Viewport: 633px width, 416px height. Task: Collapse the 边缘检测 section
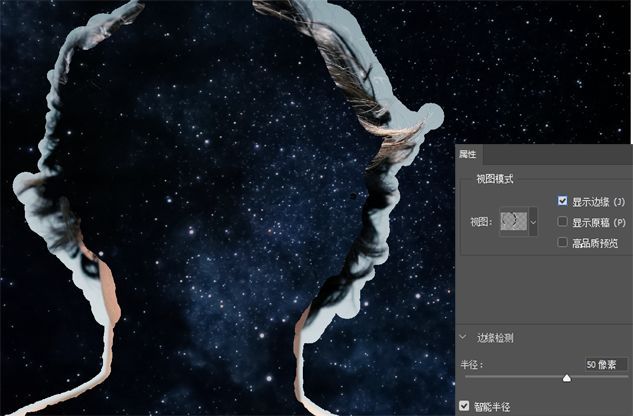[463, 337]
